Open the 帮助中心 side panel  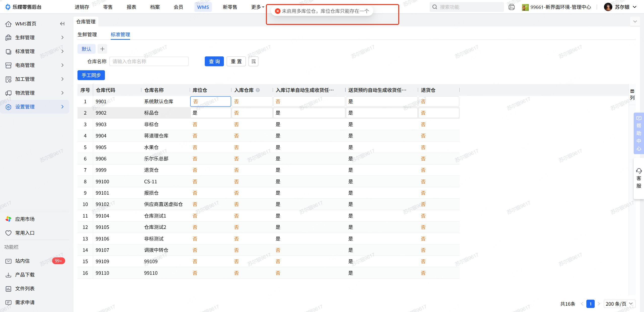[639, 133]
